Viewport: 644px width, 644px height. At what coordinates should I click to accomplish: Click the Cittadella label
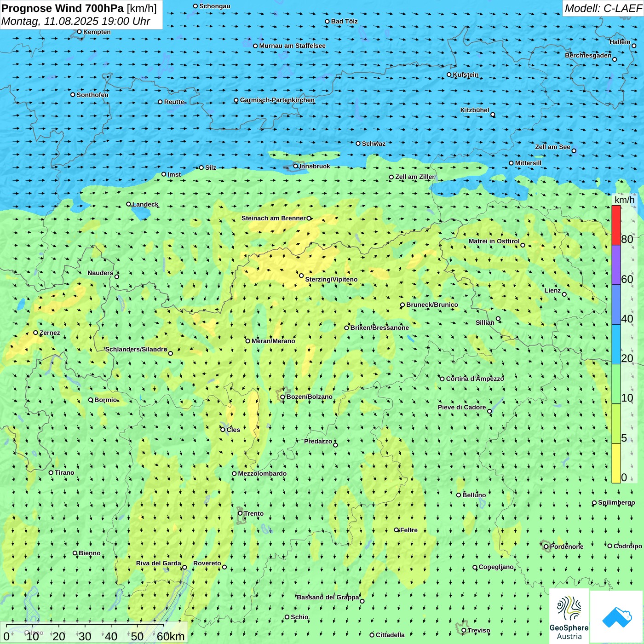click(390, 635)
